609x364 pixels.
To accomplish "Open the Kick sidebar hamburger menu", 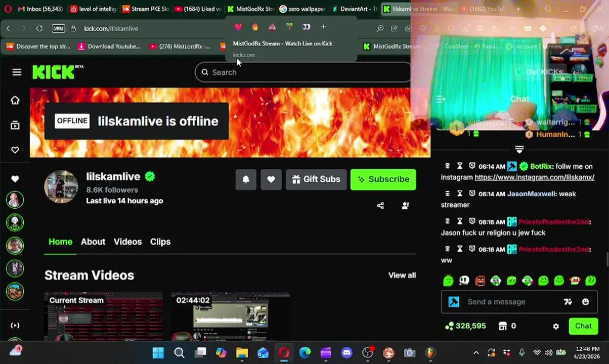I will coord(17,72).
